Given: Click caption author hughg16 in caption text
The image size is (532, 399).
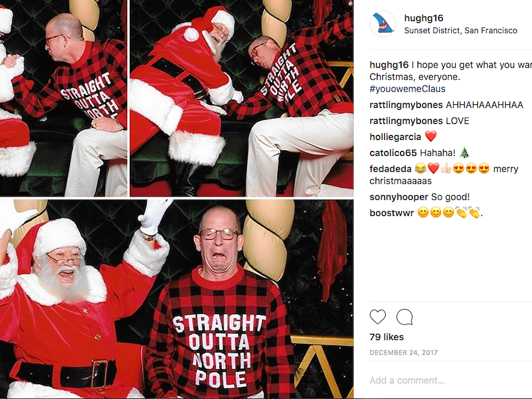Looking at the screenshot, I should pos(389,65).
